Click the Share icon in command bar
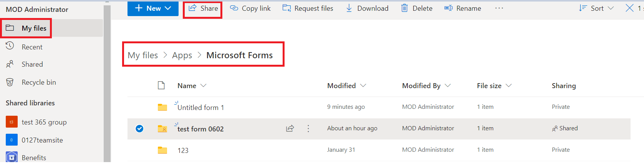The image size is (644, 164). pos(192,8)
